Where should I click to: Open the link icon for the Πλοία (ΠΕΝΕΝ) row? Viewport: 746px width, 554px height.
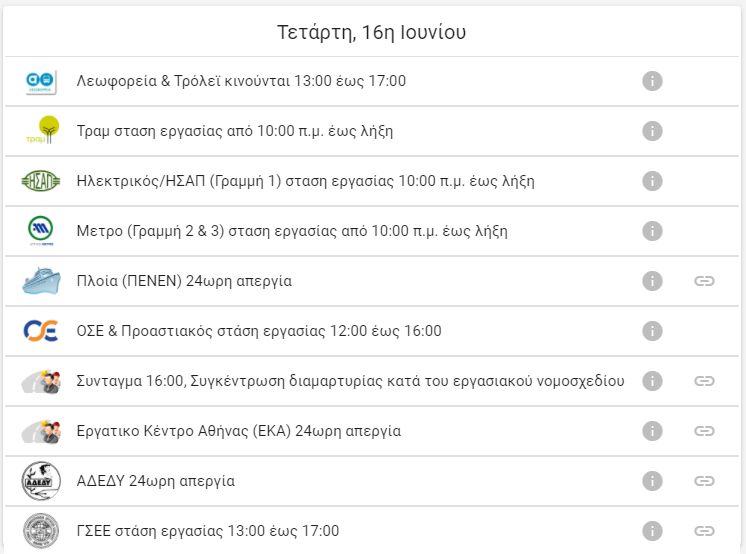704,281
